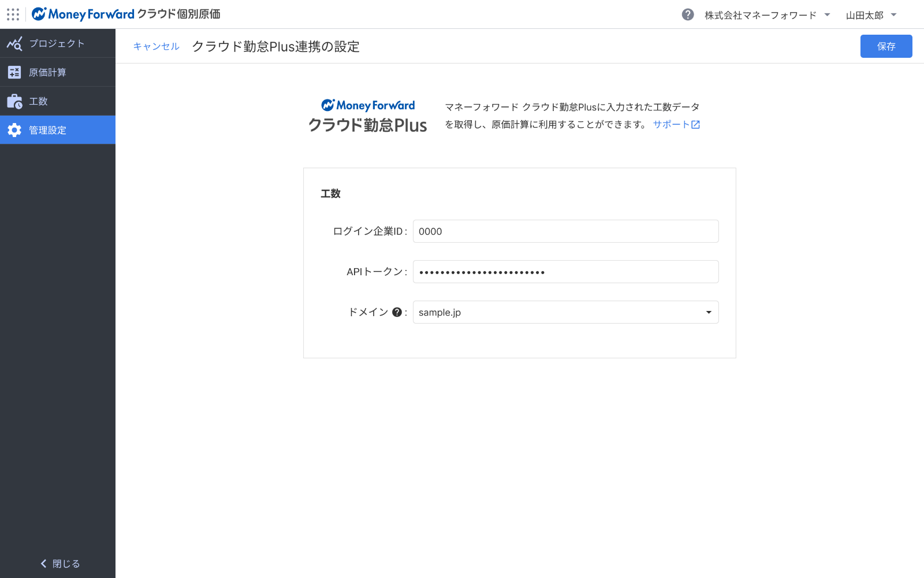Click the 工数 section heading in form
The image size is (924, 578).
[x=331, y=194]
